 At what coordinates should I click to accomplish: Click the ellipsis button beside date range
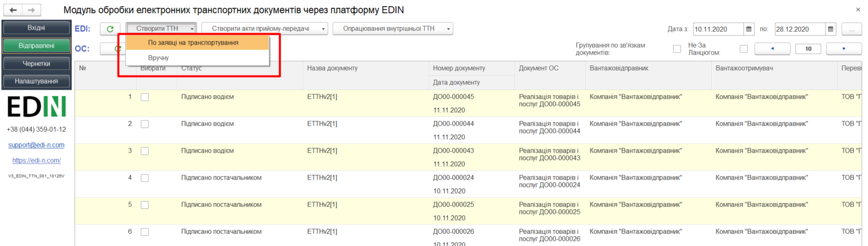pos(852,29)
